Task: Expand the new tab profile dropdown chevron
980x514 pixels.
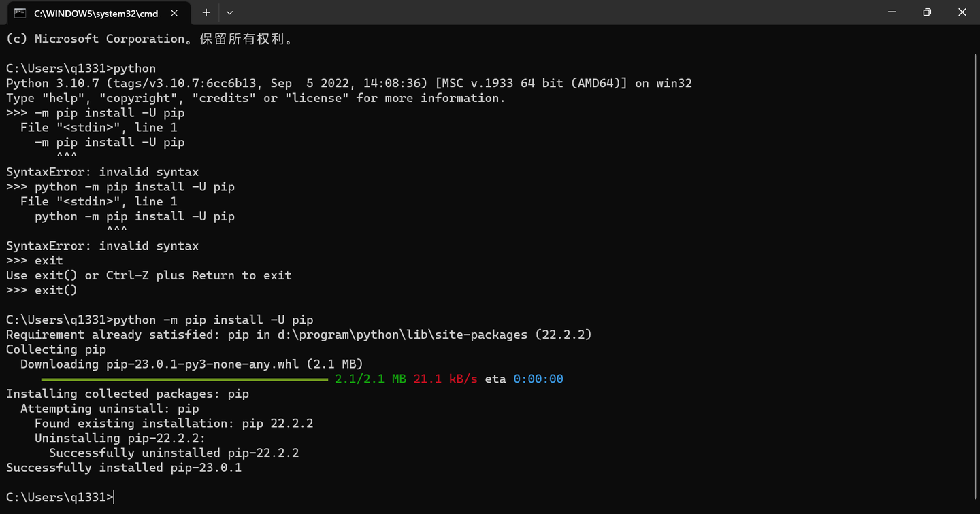Action: point(229,13)
